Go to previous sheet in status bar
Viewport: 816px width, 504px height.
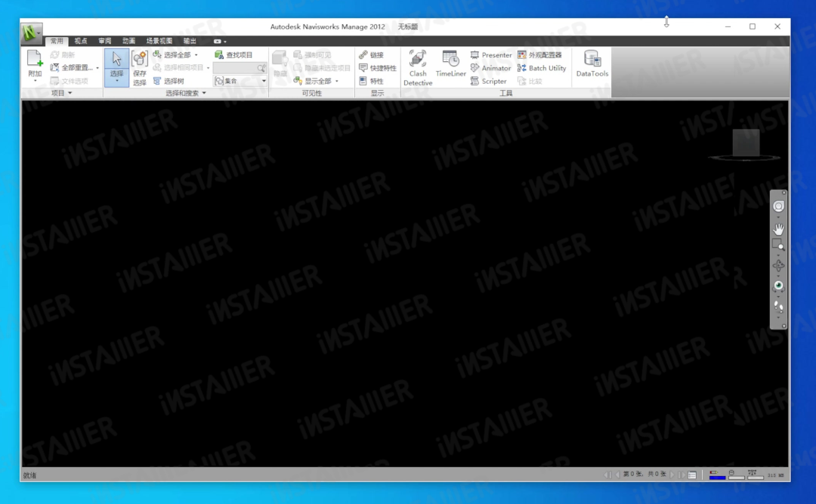tap(618, 475)
